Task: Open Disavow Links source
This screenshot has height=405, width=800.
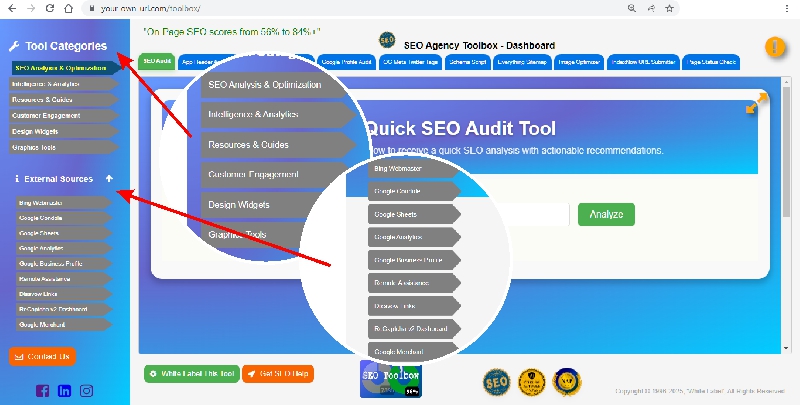Action: pos(64,294)
